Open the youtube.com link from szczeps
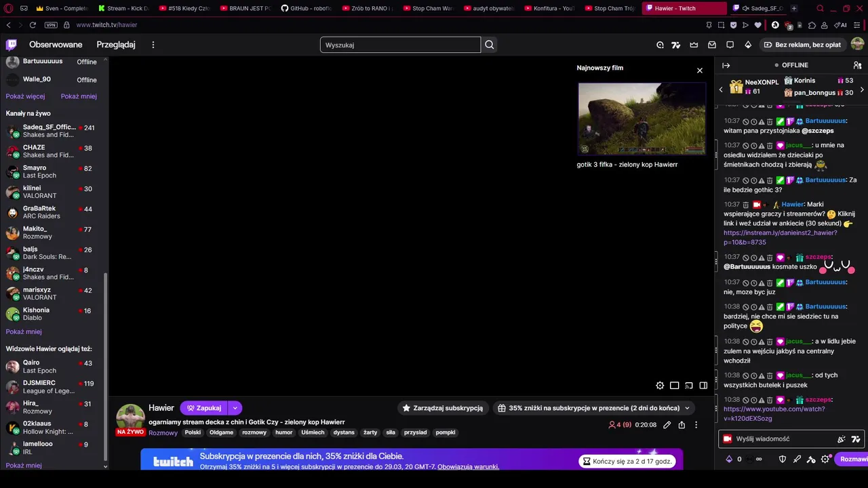The width and height of the screenshot is (868, 488). pos(774,413)
